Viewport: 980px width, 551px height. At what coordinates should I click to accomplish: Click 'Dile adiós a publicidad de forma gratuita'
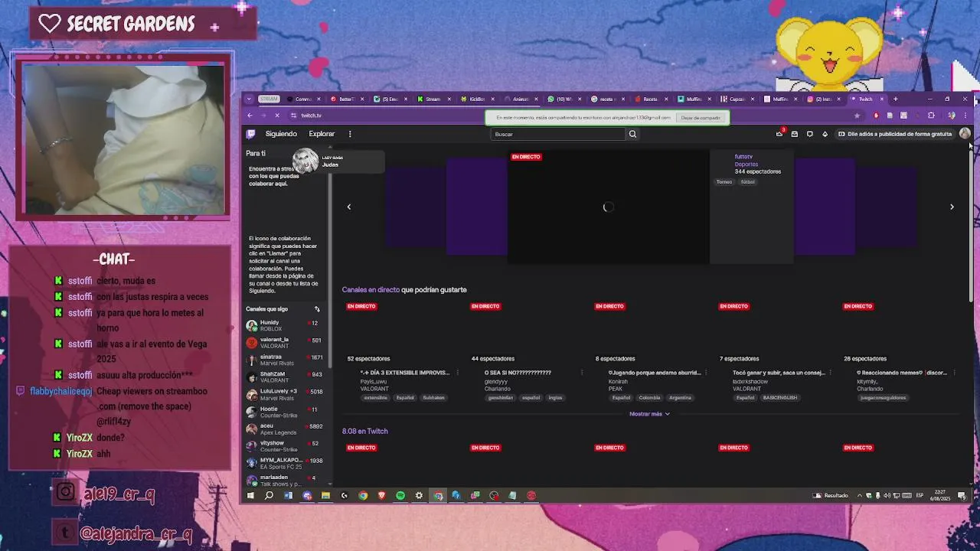pos(894,134)
